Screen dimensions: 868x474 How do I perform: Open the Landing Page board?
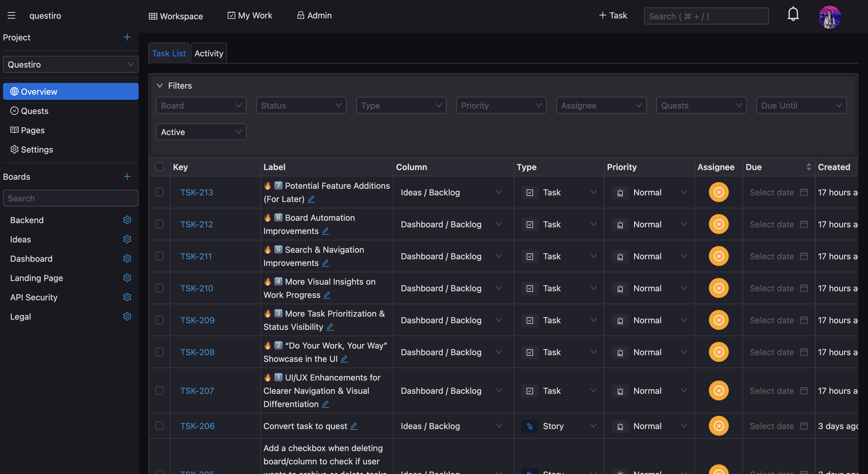coord(36,277)
